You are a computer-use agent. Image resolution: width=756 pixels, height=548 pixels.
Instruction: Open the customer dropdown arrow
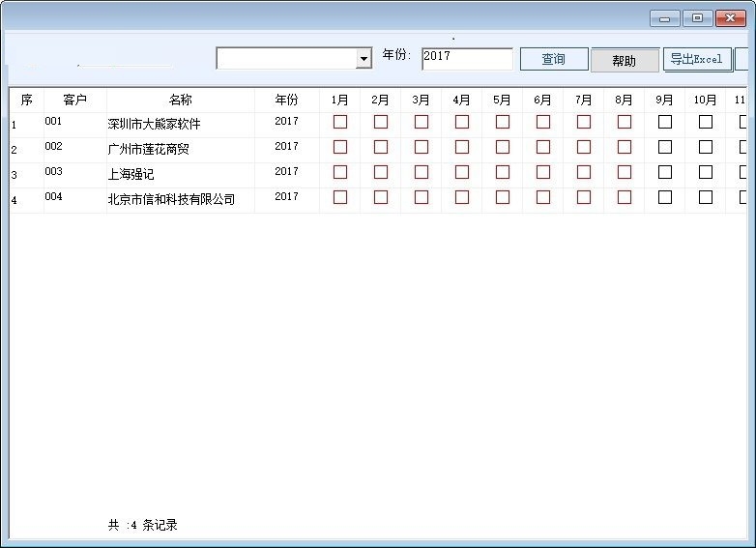click(x=364, y=59)
